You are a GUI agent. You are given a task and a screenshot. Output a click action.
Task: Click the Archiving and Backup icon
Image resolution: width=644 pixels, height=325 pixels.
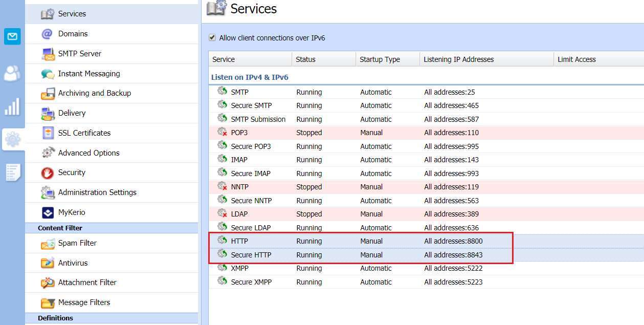pyautogui.click(x=48, y=93)
